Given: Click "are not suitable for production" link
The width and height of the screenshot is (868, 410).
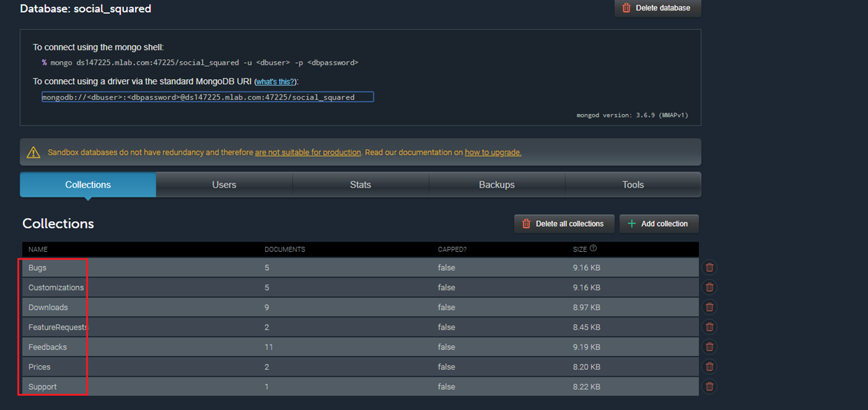Looking at the screenshot, I should [308, 153].
